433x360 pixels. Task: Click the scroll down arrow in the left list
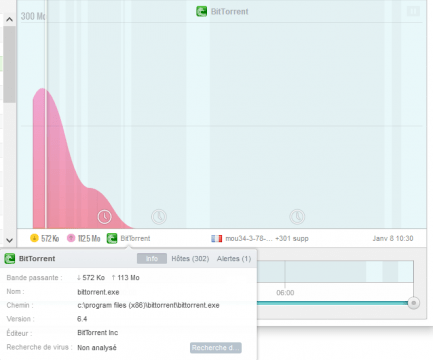tap(9, 240)
